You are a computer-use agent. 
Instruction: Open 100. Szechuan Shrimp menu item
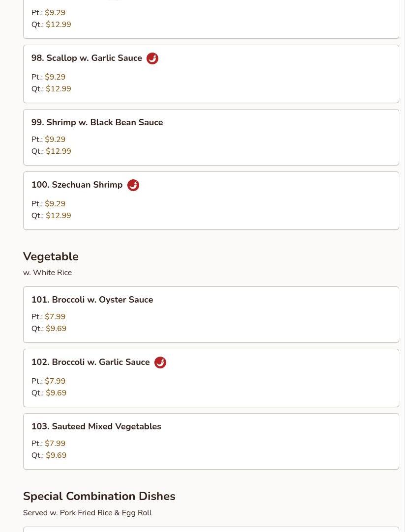[77, 185]
